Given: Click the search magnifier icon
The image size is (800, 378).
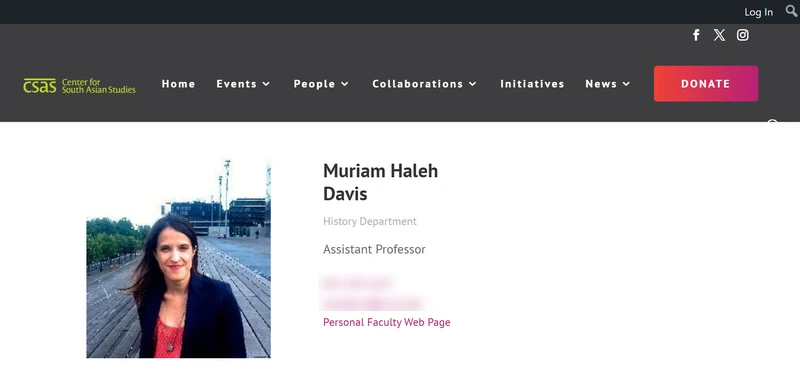Looking at the screenshot, I should (x=792, y=11).
